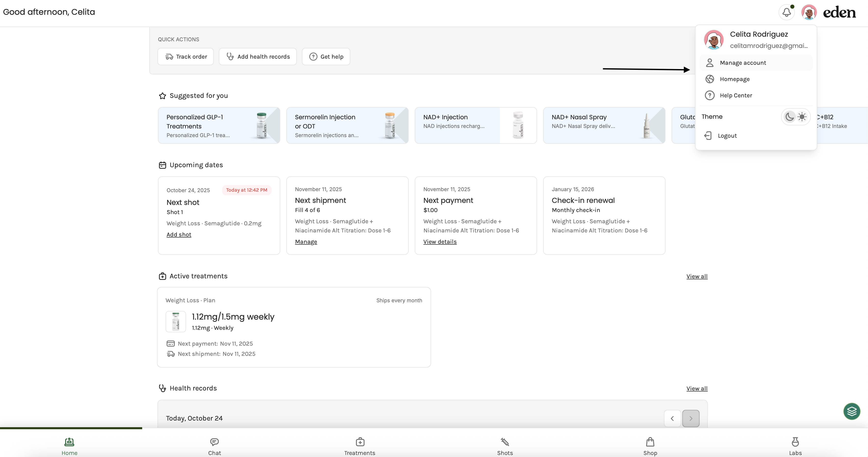Click Manage under Next shipment

[306, 242]
